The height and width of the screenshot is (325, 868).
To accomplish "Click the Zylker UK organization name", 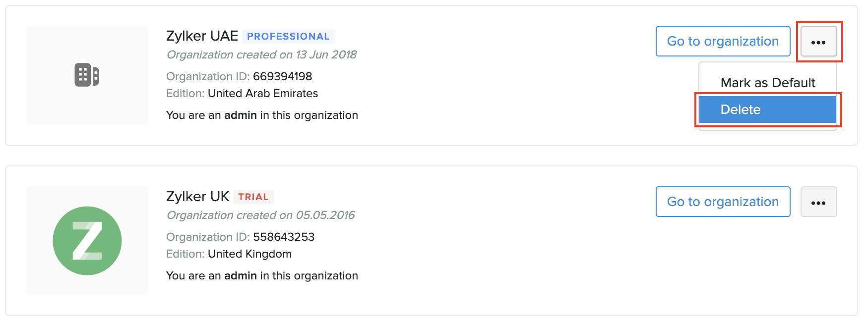I will click(x=197, y=197).
